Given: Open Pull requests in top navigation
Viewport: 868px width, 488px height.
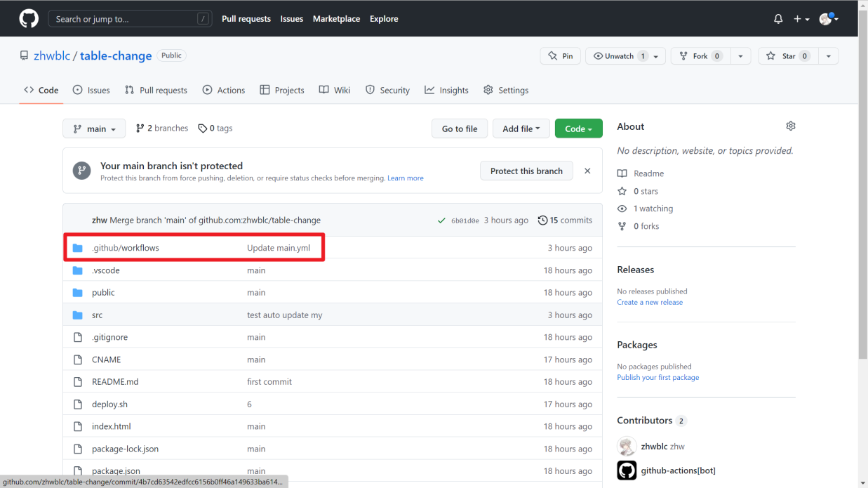Looking at the screenshot, I should coord(246,19).
